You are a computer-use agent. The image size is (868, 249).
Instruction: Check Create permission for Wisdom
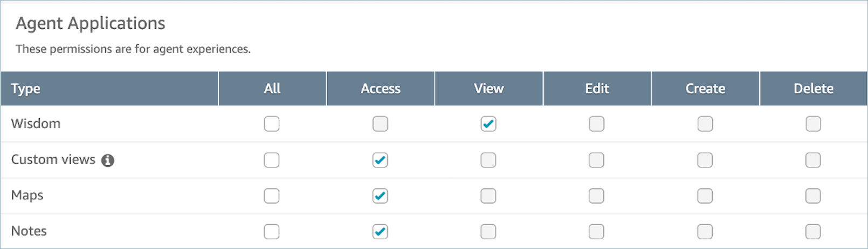click(705, 124)
